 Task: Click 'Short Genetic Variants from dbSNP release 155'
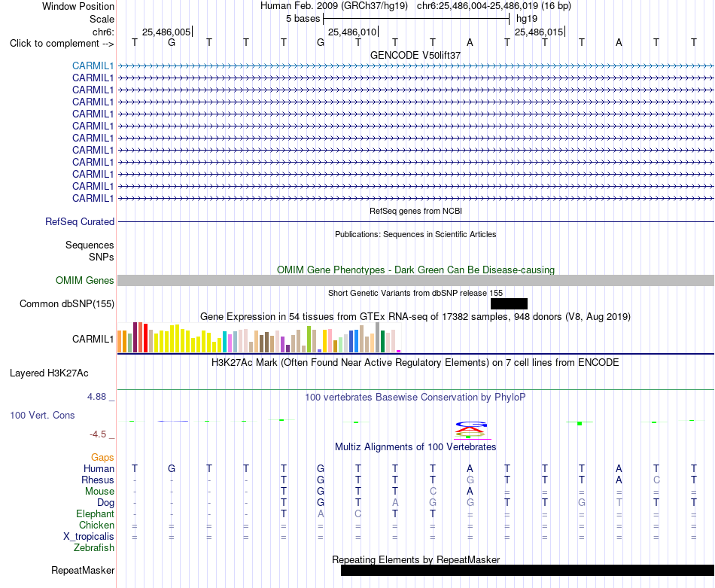[415, 293]
